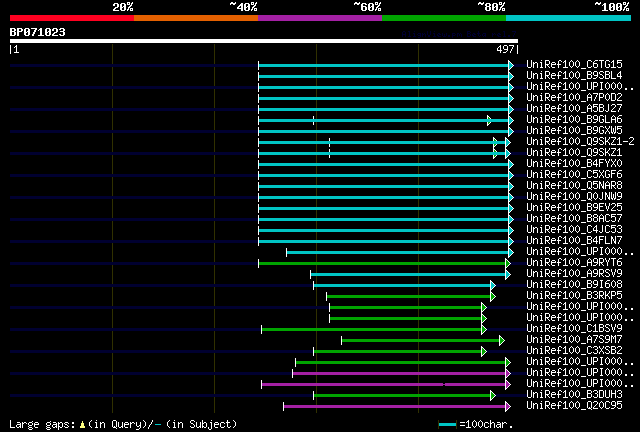Viewport: 640px width, 432px height.
Task: Choose the UniRef100_C1BSV9 entry
Action: pyautogui.click(x=574, y=328)
